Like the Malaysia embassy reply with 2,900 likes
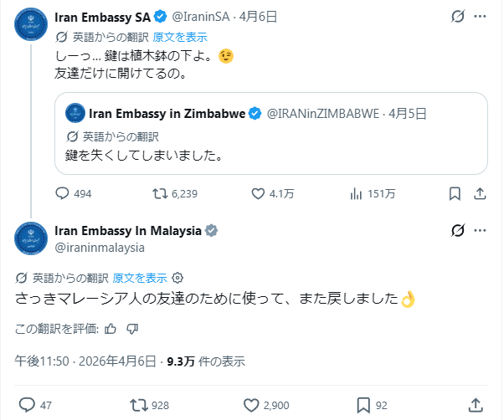The height and width of the screenshot is (420, 504). point(249,405)
